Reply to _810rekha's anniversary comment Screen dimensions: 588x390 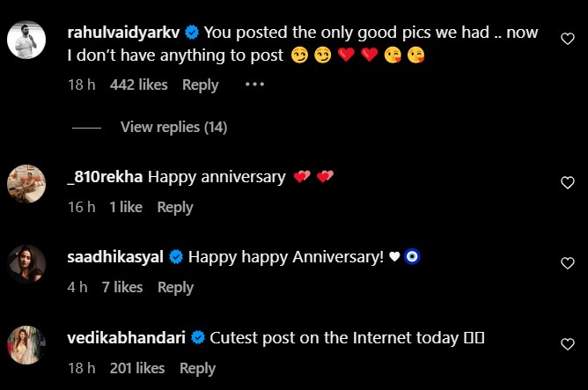[x=174, y=207]
